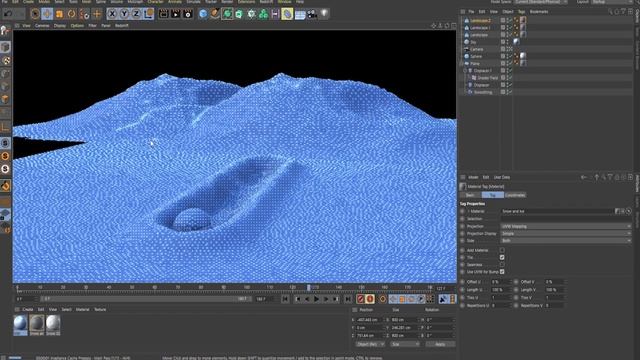The image size is (640, 360).
Task: Click the Undo arrow icon in top toolbar
Action: click(x=8, y=14)
